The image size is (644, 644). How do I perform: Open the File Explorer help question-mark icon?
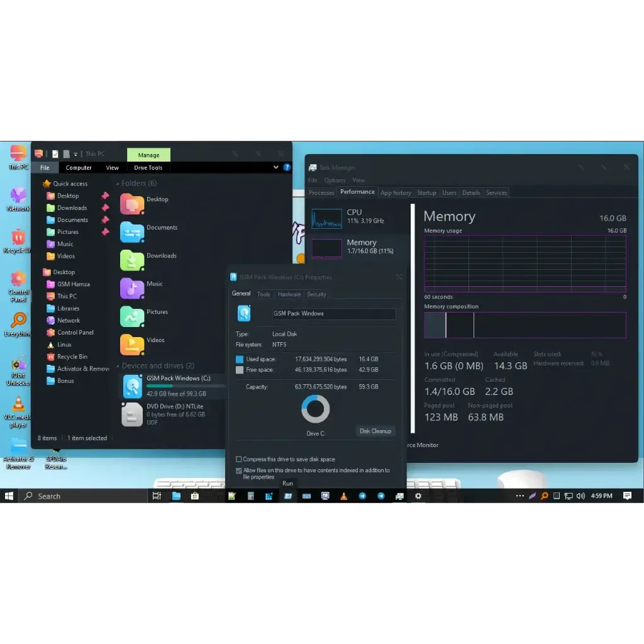pyautogui.click(x=287, y=168)
